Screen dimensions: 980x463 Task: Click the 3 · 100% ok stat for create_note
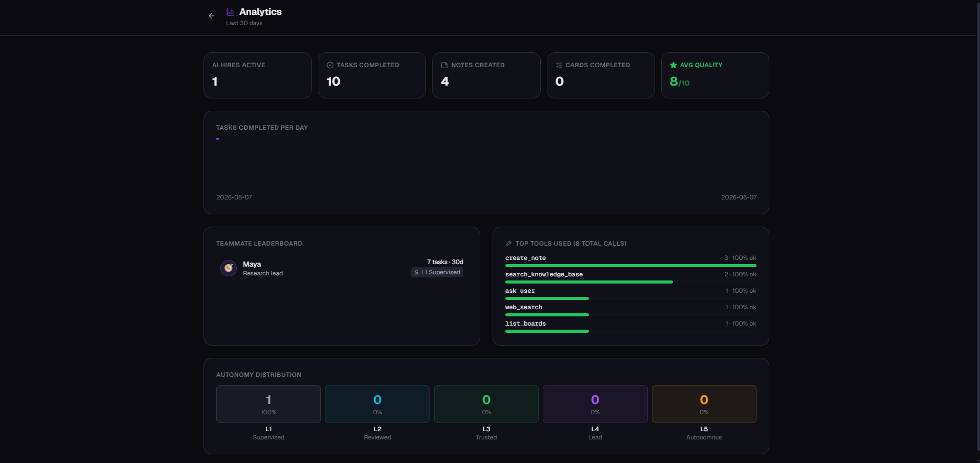click(740, 258)
